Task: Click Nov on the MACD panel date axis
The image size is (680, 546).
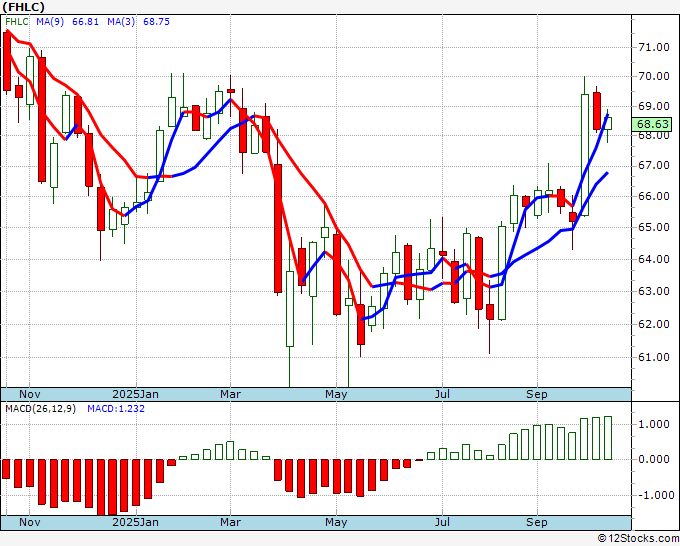Action: [30, 522]
